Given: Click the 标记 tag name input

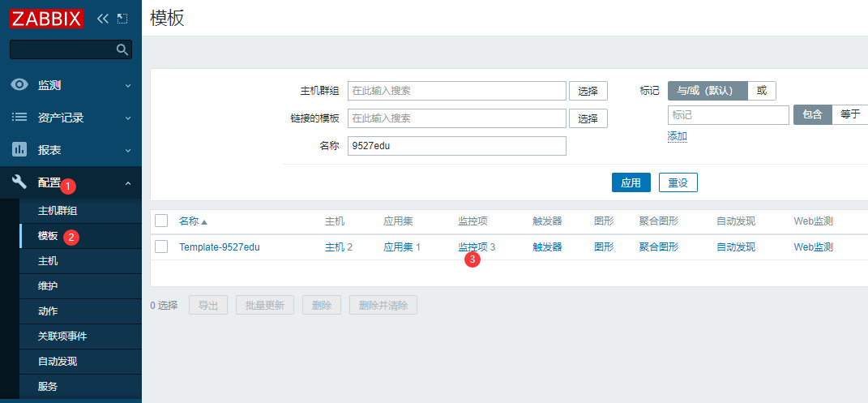Looking at the screenshot, I should click(x=728, y=115).
